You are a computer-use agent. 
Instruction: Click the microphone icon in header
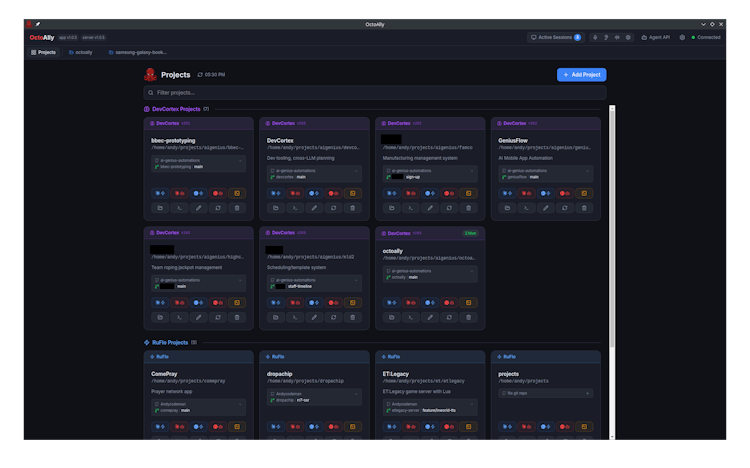click(596, 37)
